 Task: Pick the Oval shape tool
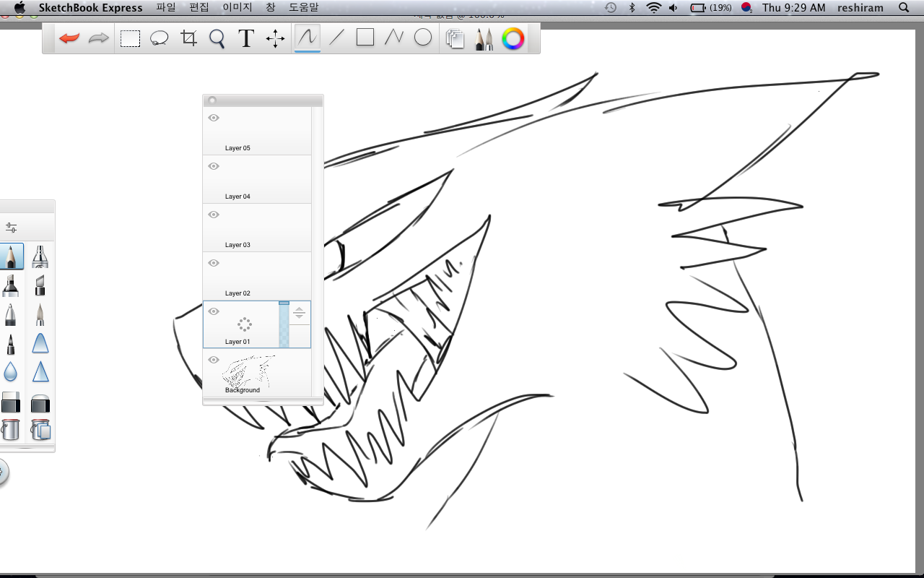point(423,38)
